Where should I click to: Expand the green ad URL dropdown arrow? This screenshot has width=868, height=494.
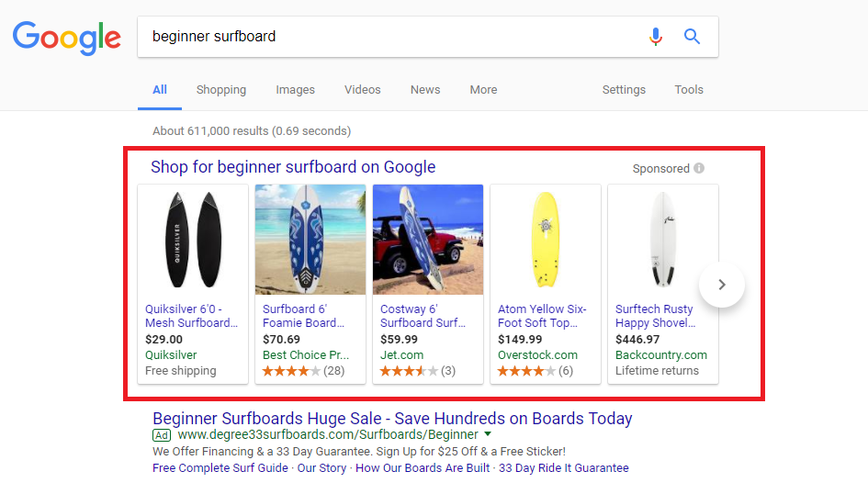(488, 434)
